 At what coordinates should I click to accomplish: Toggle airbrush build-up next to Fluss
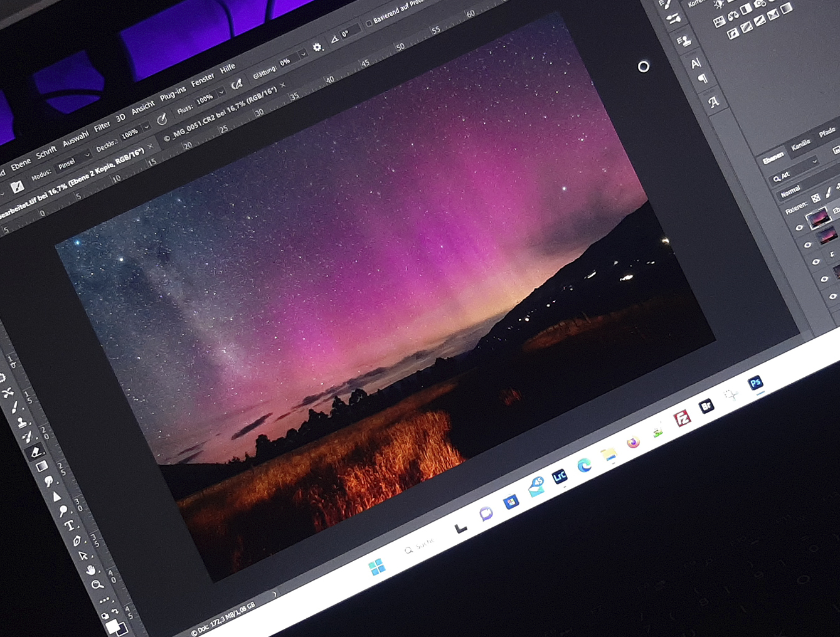pyautogui.click(x=237, y=84)
